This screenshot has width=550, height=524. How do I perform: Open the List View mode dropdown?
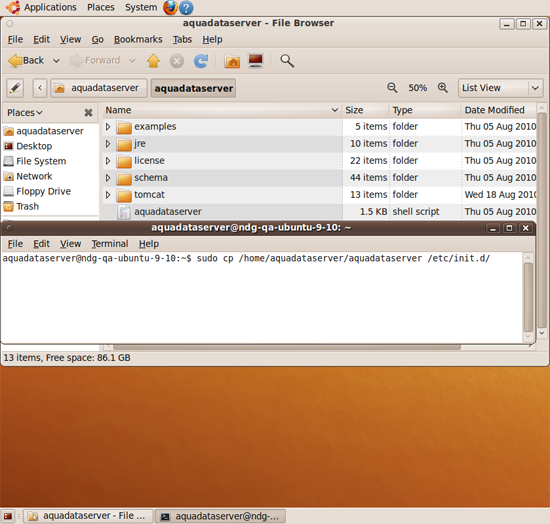pos(501,88)
